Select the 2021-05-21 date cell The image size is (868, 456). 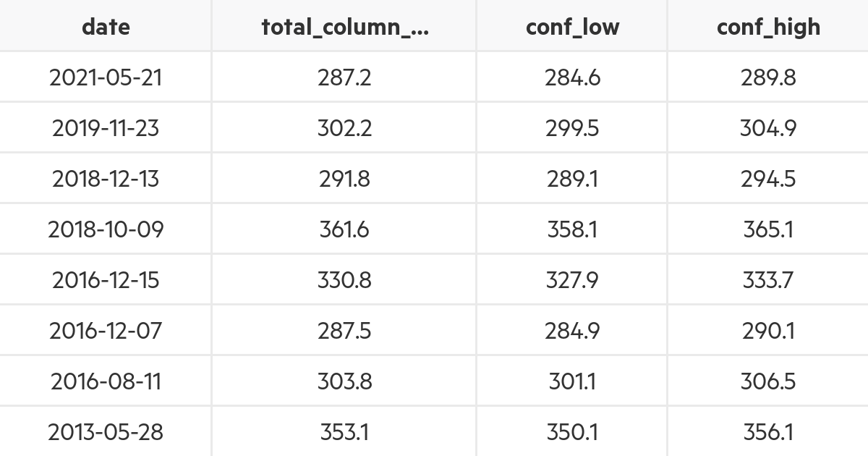(106, 77)
